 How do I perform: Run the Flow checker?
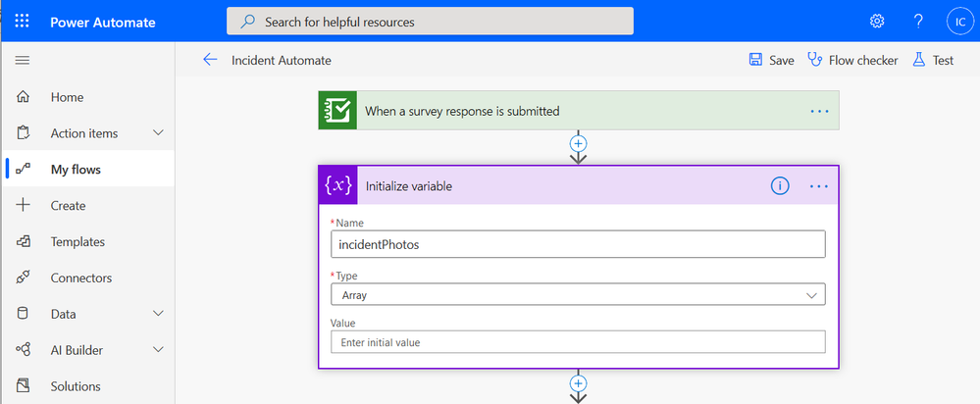[x=852, y=60]
